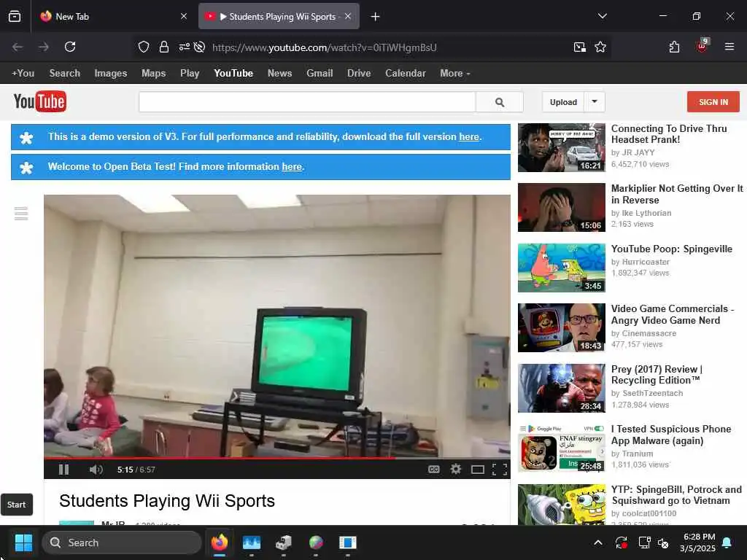Toggle closed captions CC button
The width and height of the screenshot is (747, 560).
click(x=433, y=470)
